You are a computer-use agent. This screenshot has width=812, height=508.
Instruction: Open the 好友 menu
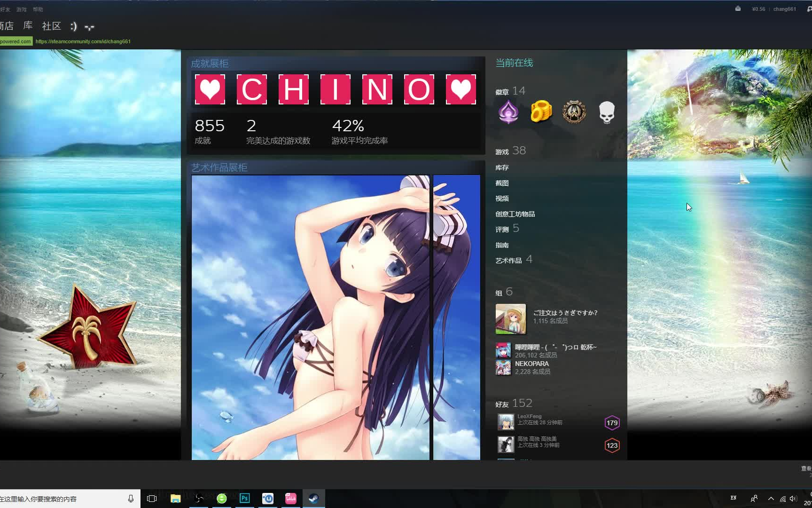[x=5, y=9]
